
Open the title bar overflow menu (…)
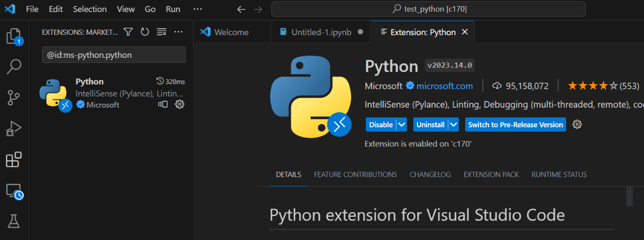[198, 9]
